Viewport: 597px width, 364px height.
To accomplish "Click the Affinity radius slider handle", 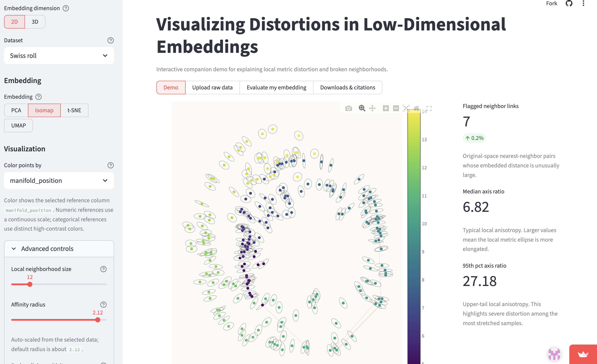I will pyautogui.click(x=98, y=320).
